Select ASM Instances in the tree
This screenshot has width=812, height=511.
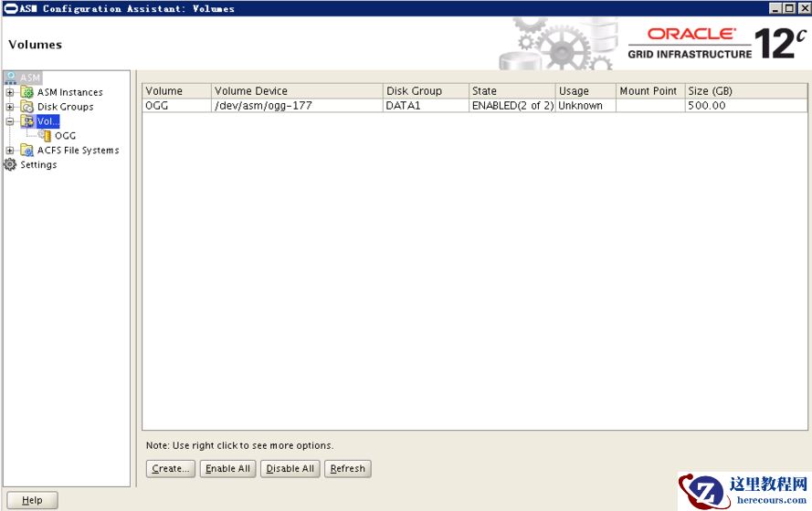pos(70,92)
